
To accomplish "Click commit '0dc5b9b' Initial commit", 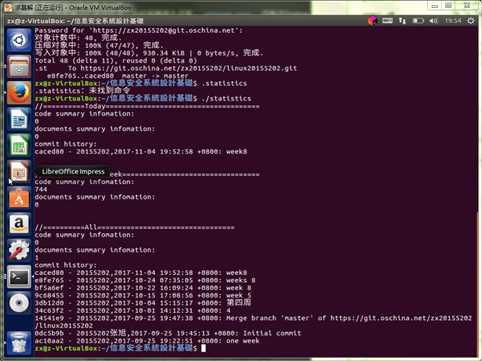I will click(168, 333).
